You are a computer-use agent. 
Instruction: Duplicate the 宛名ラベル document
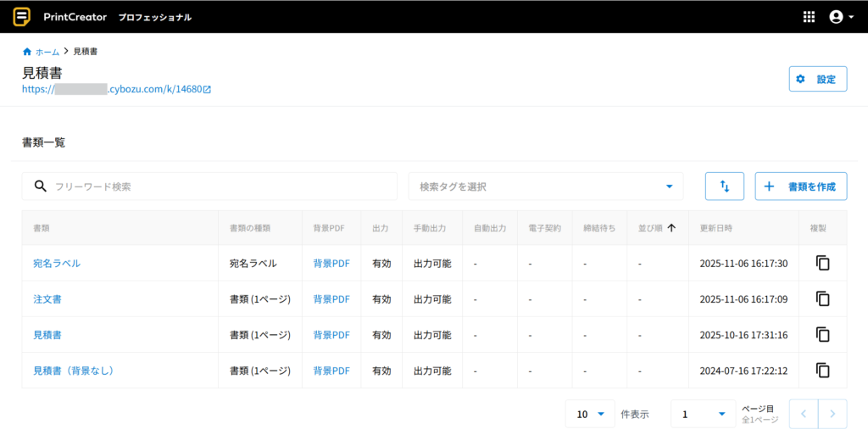pos(822,264)
